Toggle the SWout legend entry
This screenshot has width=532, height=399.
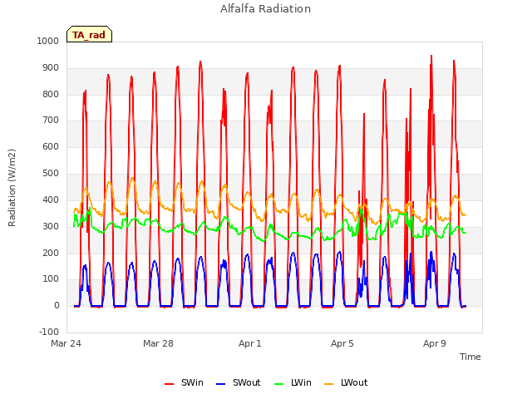tap(239, 382)
